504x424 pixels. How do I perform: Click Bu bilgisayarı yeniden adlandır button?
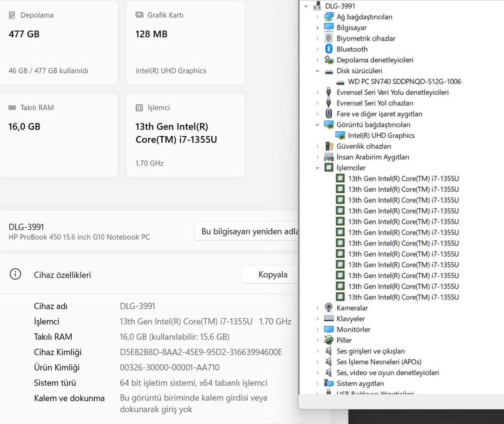(x=246, y=231)
